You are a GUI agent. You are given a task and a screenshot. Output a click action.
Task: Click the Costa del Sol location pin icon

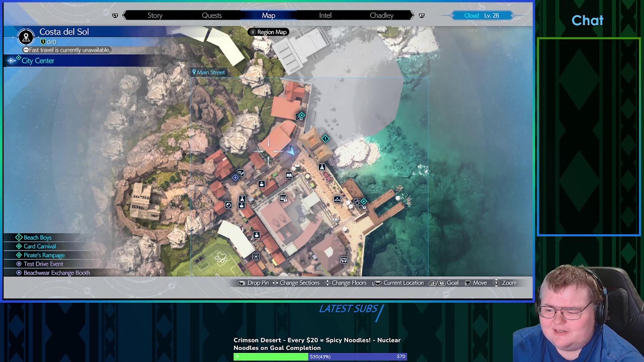coord(26,37)
